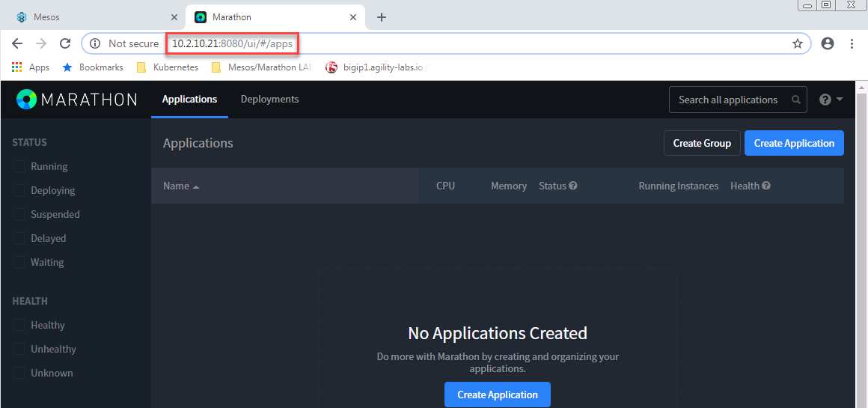The image size is (868, 408).
Task: Click the browser address bar URL
Action: 233,43
